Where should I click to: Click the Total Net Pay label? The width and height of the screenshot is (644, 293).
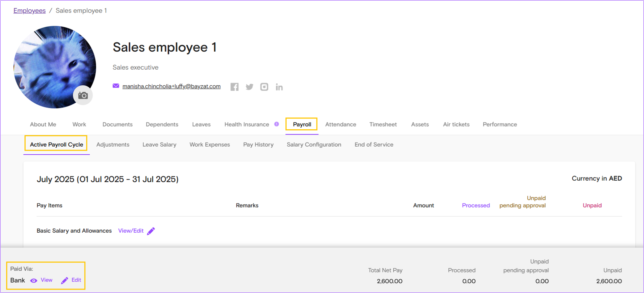pos(385,270)
